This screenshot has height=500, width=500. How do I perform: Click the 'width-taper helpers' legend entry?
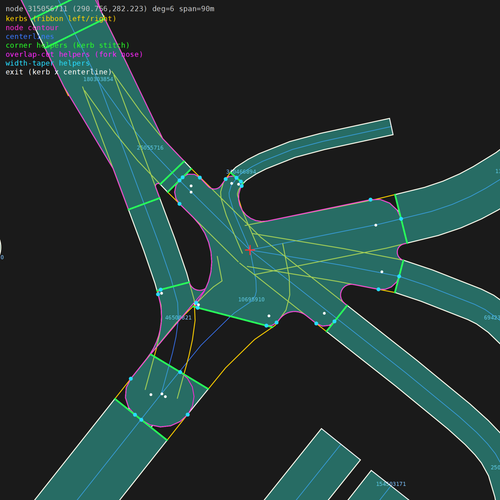point(47,63)
